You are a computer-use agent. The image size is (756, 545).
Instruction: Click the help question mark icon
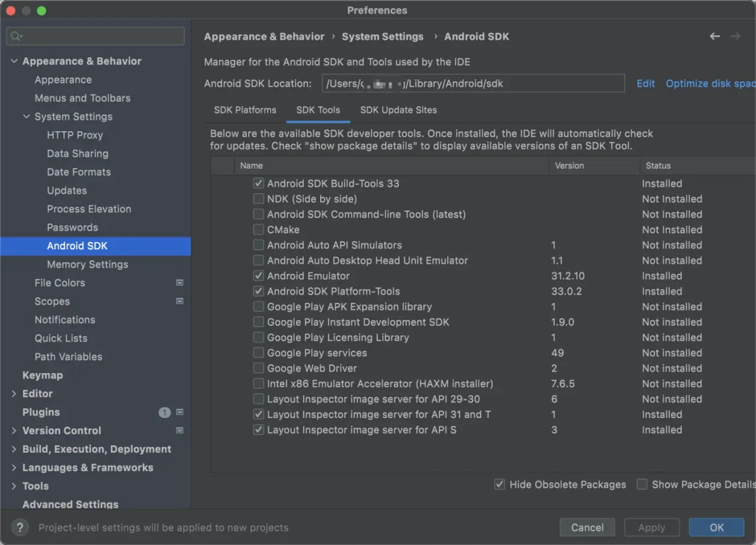[x=19, y=528]
